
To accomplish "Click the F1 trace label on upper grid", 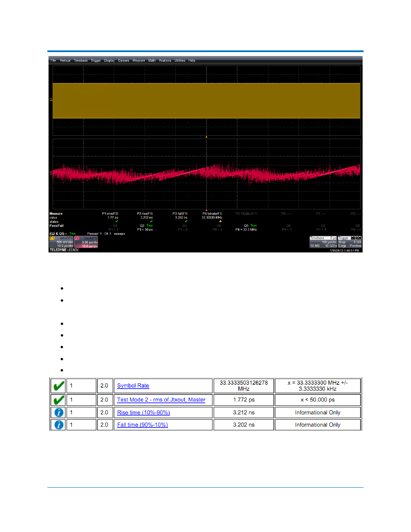I will pyautogui.click(x=51, y=100).
